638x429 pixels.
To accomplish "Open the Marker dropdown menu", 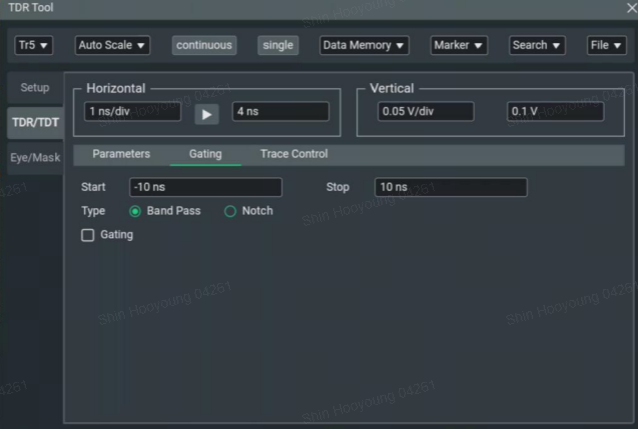I will pos(459,45).
